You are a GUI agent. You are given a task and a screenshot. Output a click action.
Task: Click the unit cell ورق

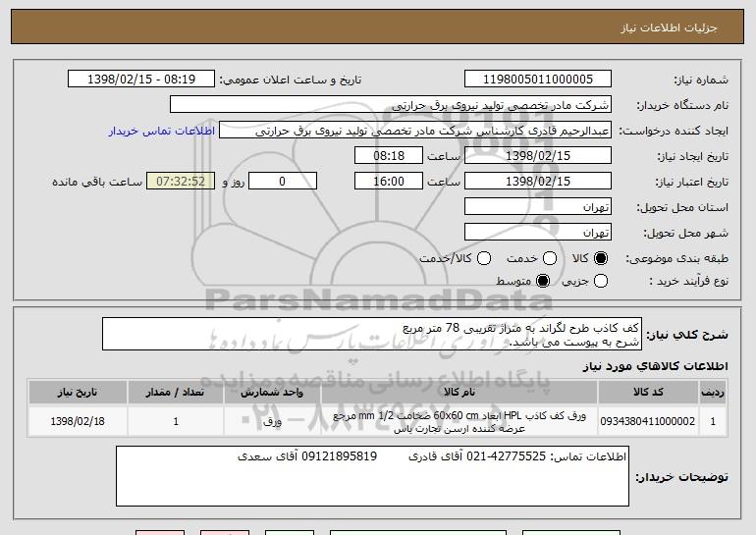272,421
